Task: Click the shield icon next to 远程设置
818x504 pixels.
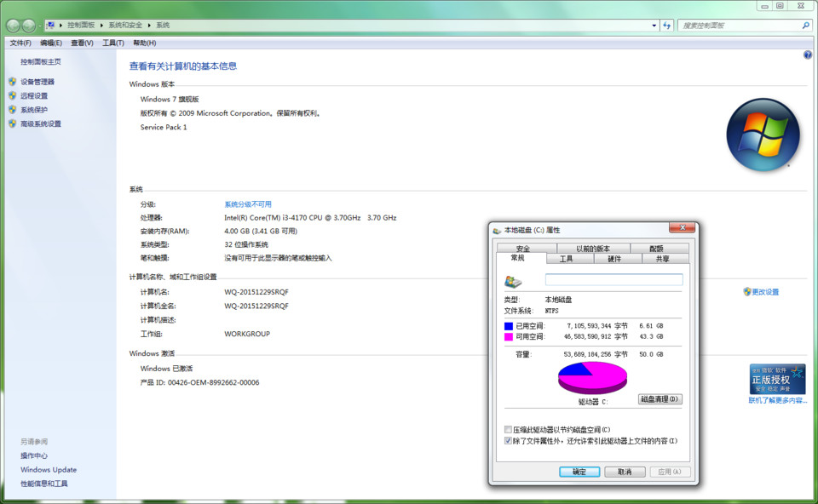Action: (12, 96)
